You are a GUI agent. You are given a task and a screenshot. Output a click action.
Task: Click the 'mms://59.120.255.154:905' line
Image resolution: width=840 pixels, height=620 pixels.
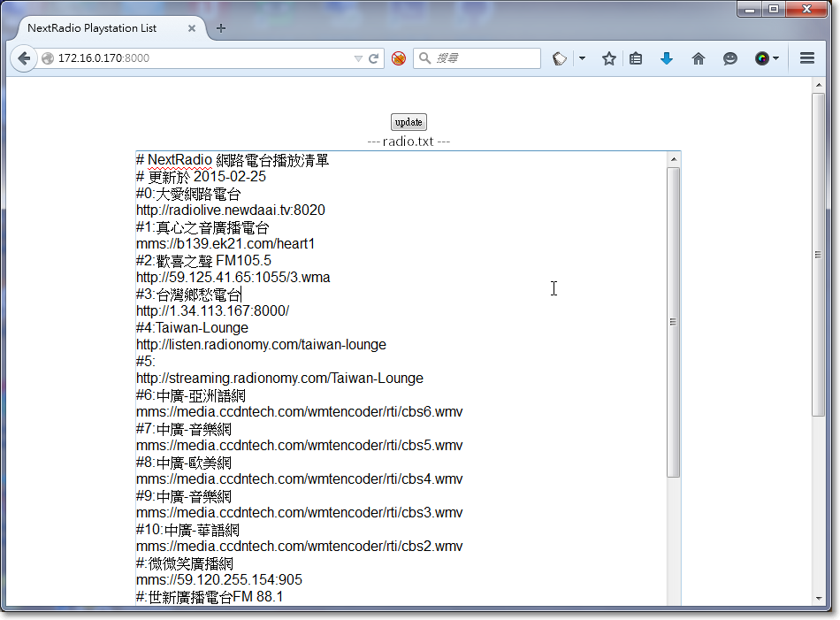219,580
